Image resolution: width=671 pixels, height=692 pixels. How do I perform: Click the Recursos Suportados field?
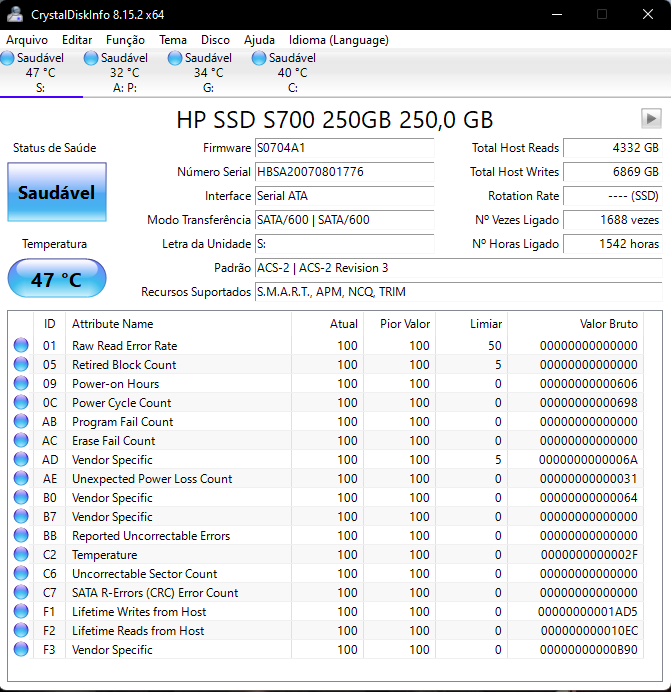459,292
